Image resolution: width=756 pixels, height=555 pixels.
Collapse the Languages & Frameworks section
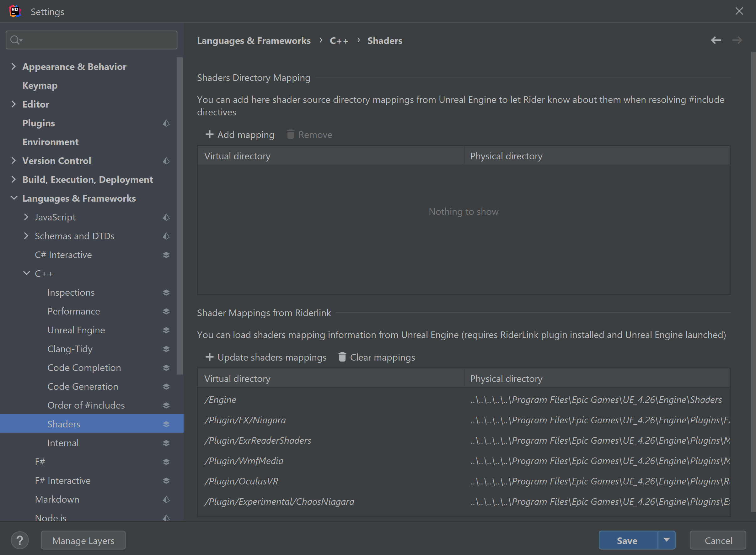(x=13, y=198)
